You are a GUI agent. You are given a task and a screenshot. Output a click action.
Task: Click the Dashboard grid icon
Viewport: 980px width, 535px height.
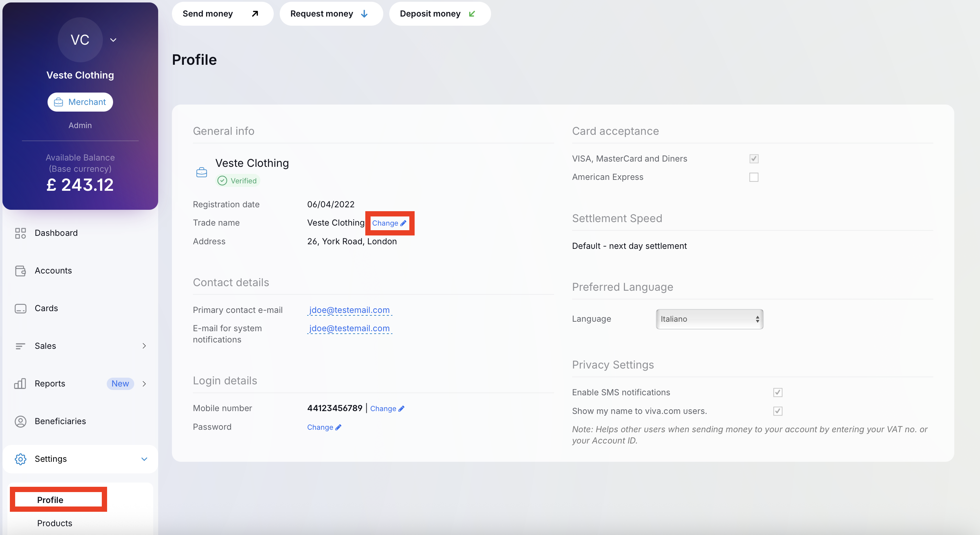tap(20, 233)
